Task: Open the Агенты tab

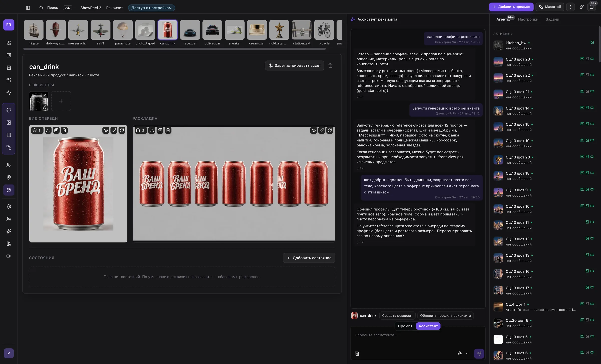Action: tap(503, 19)
